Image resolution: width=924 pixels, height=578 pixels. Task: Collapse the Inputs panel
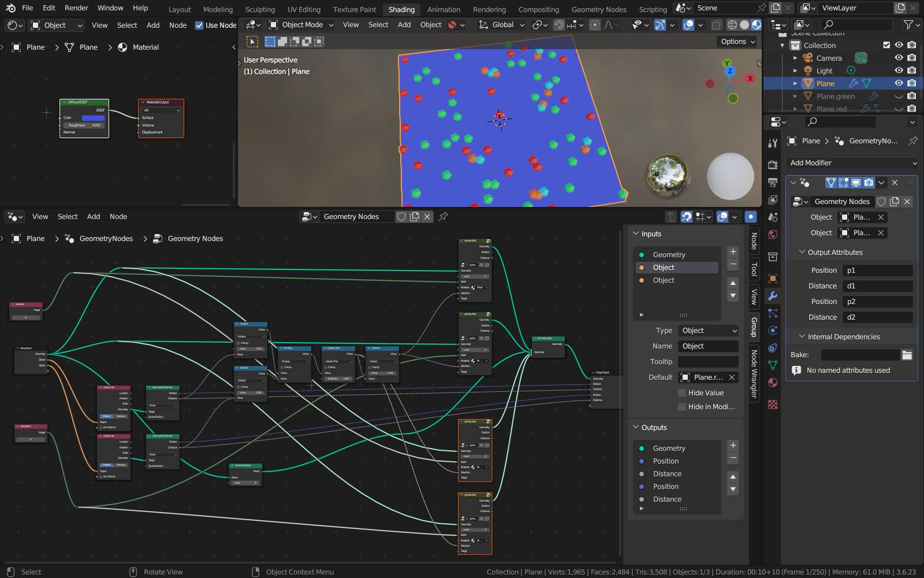click(x=636, y=234)
